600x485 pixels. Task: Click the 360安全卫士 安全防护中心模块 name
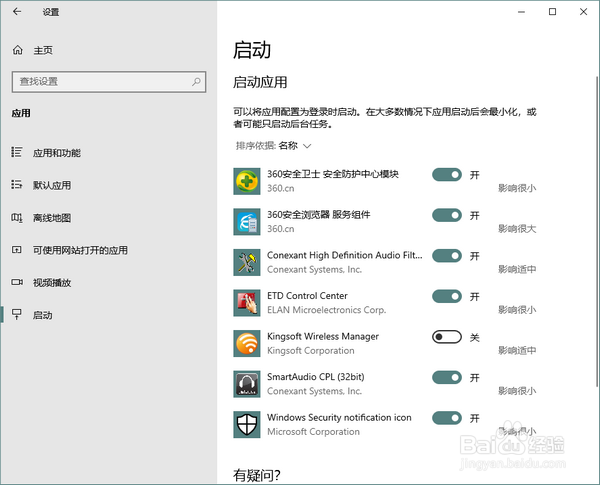pyautogui.click(x=333, y=174)
